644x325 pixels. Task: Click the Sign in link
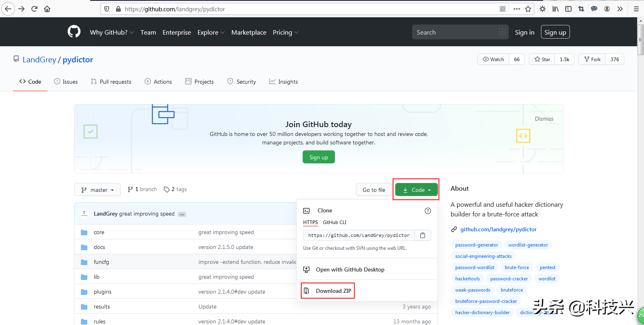(x=524, y=33)
